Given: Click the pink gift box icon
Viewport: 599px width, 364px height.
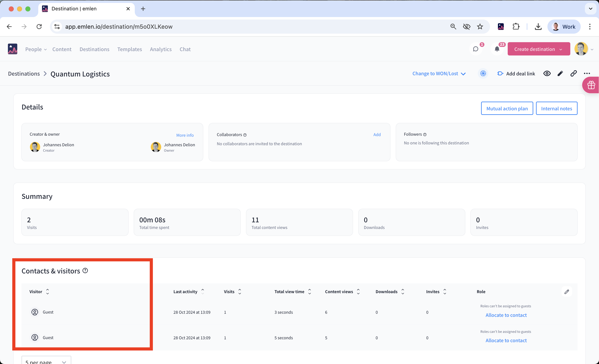Looking at the screenshot, I should 591,85.
